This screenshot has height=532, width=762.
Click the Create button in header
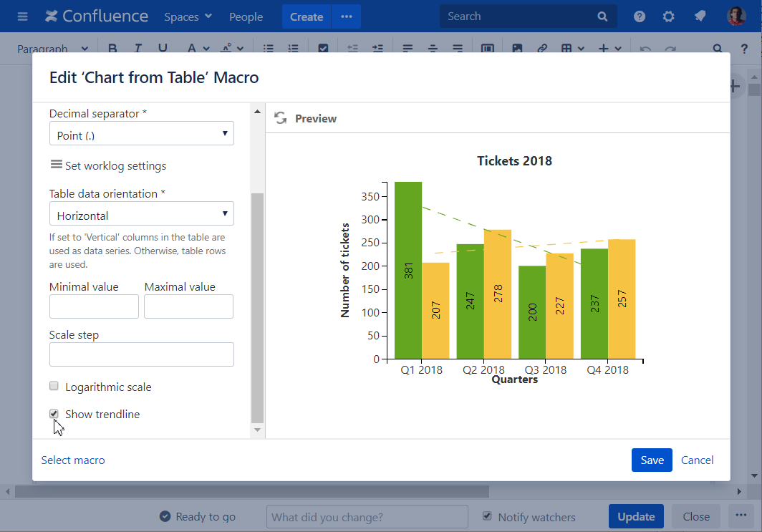[307, 16]
